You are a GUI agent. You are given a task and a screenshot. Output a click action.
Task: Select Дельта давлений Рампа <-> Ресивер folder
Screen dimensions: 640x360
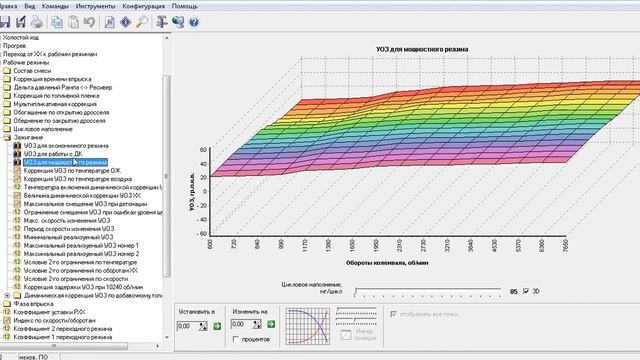(x=62, y=87)
